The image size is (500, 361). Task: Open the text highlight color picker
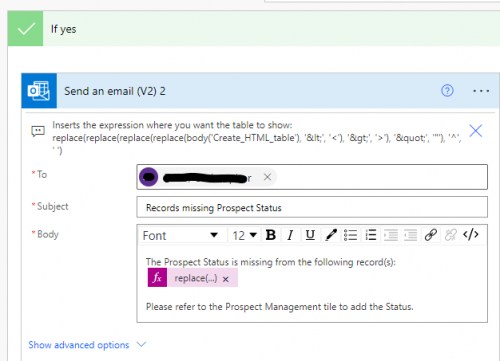coord(331,235)
